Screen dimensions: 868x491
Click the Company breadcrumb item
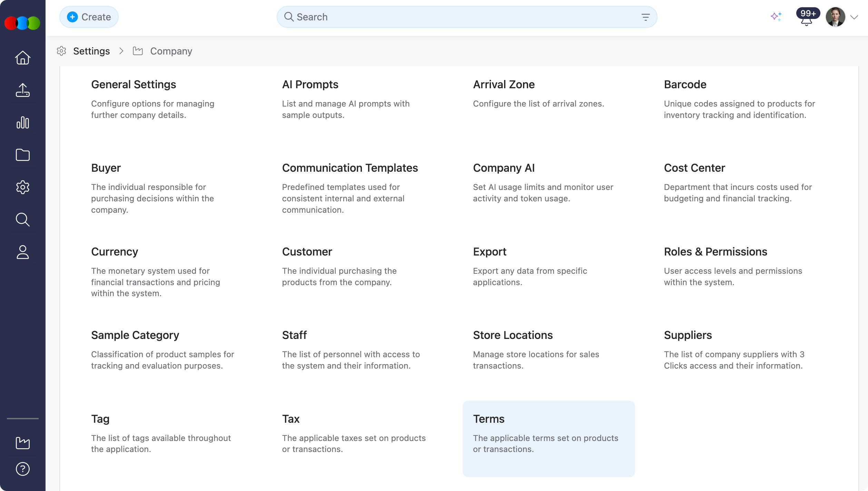[171, 51]
